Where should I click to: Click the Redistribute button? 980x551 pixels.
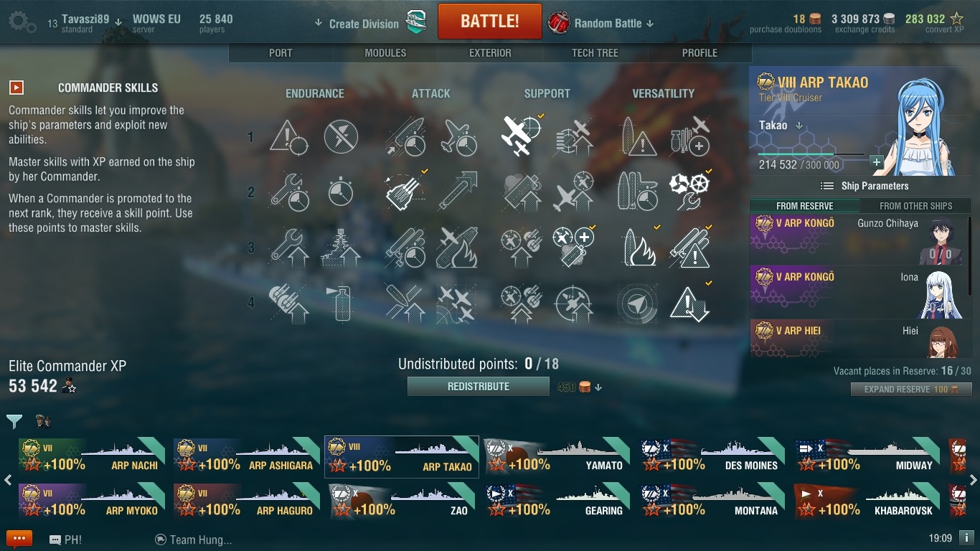pyautogui.click(x=479, y=387)
